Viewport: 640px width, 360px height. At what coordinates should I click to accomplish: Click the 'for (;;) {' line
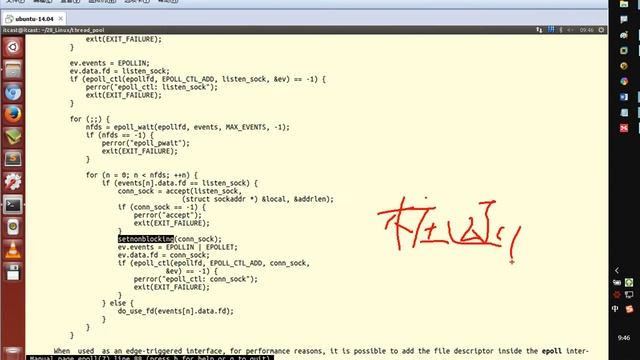click(90, 119)
